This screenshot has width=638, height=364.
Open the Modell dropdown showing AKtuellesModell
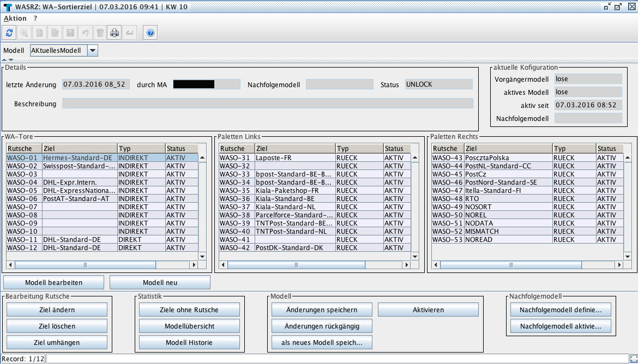[93, 51]
